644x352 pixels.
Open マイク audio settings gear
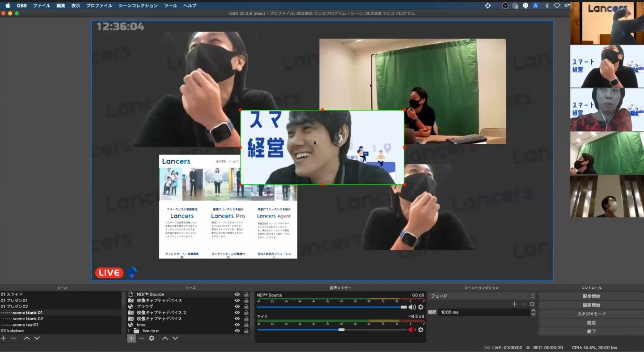(x=420, y=330)
